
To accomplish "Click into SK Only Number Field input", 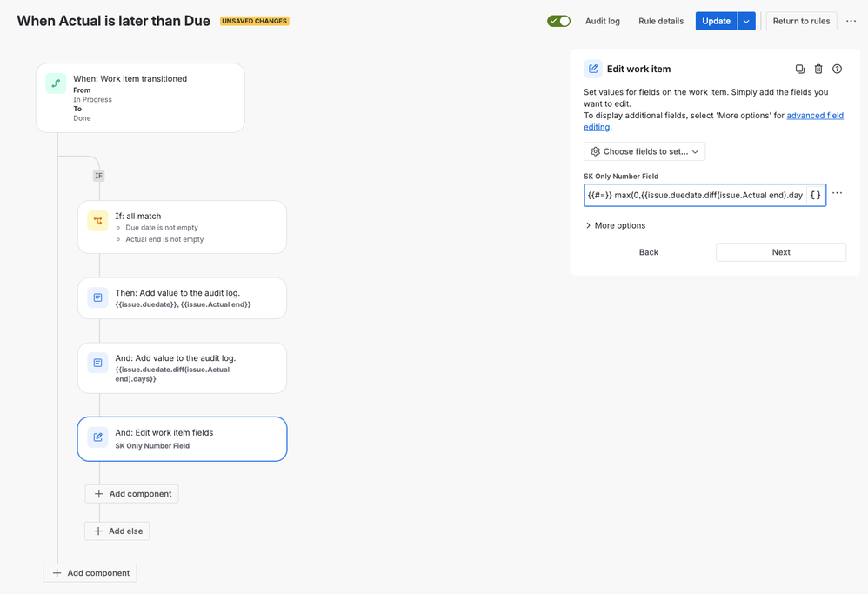I will click(694, 195).
